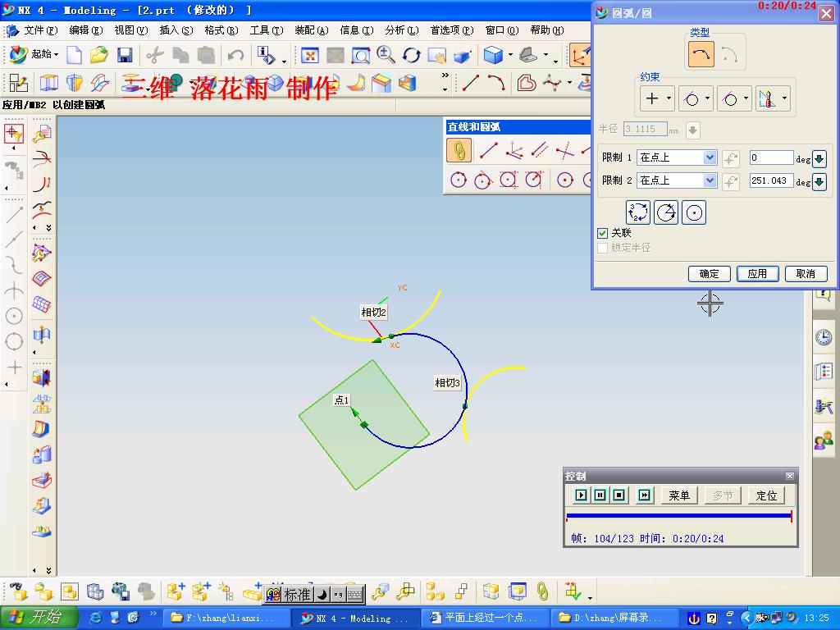Expand the point constraint dropdown arrow
The width and height of the screenshot is (840, 630).
(669, 98)
